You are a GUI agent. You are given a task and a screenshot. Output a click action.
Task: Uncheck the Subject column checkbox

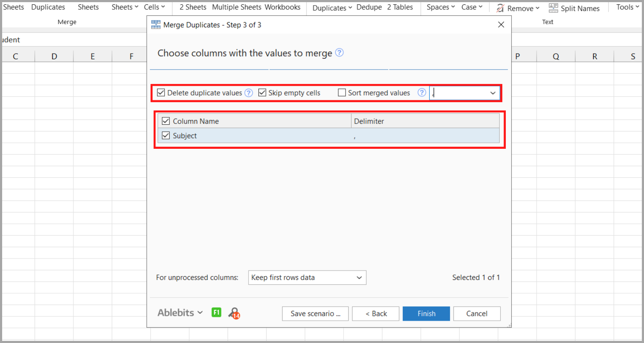click(166, 135)
